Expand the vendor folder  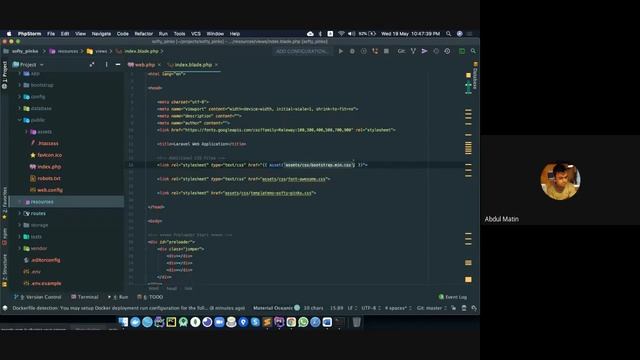pos(20,248)
